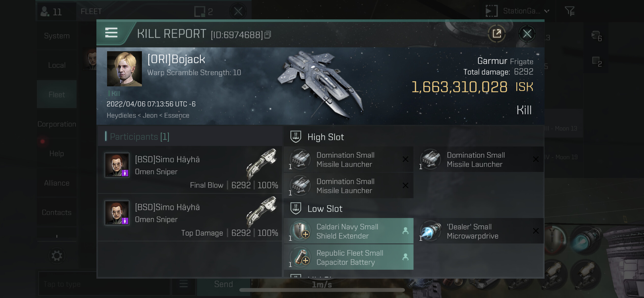644x298 pixels.
Task: Switch to the Corporation chat tab
Action: pos(57,124)
